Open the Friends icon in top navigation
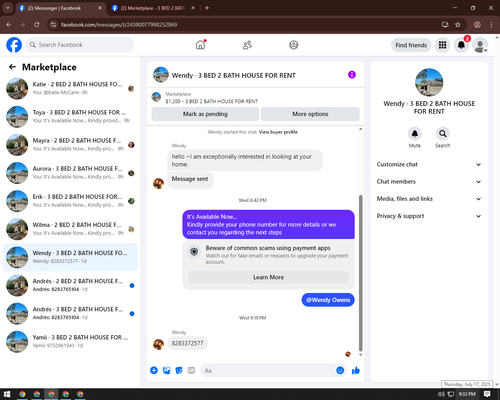Image resolution: width=500 pixels, height=400 pixels. (x=247, y=45)
